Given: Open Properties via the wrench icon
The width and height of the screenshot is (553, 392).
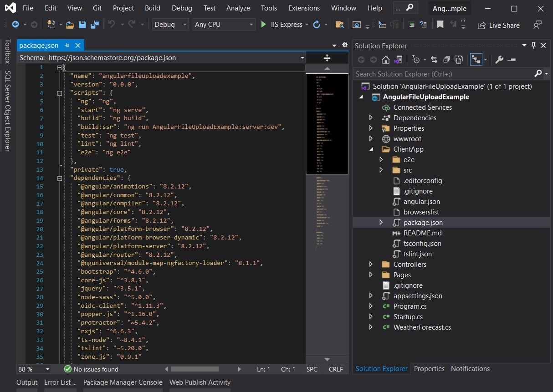Looking at the screenshot, I should (500, 59).
